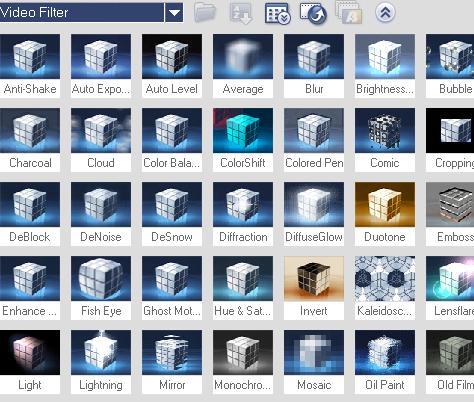
Task: Click the "DeSnow" caption text
Action: pyautogui.click(x=172, y=237)
